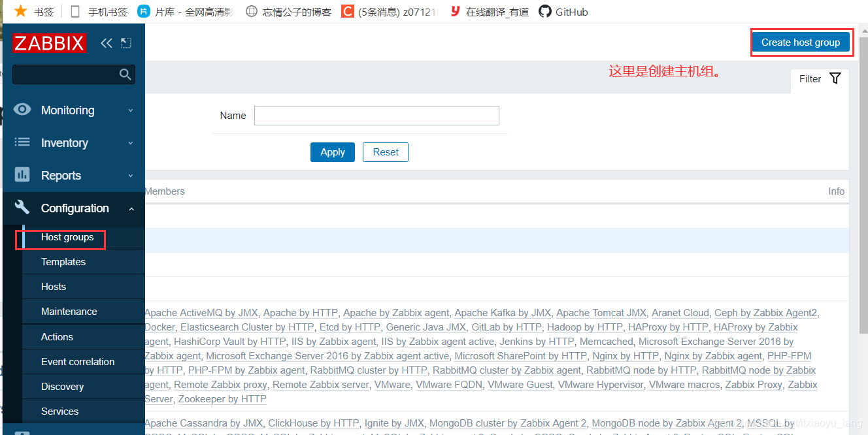Open Docker template link

click(x=159, y=327)
